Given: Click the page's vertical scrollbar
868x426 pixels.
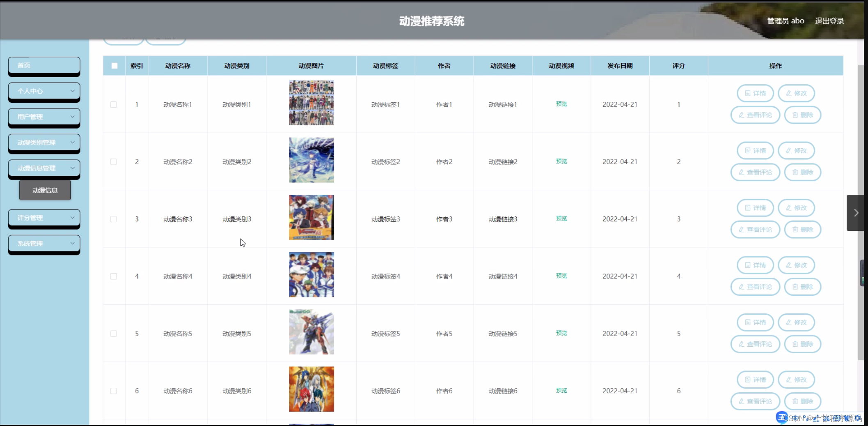Looking at the screenshot, I should coord(861,213).
